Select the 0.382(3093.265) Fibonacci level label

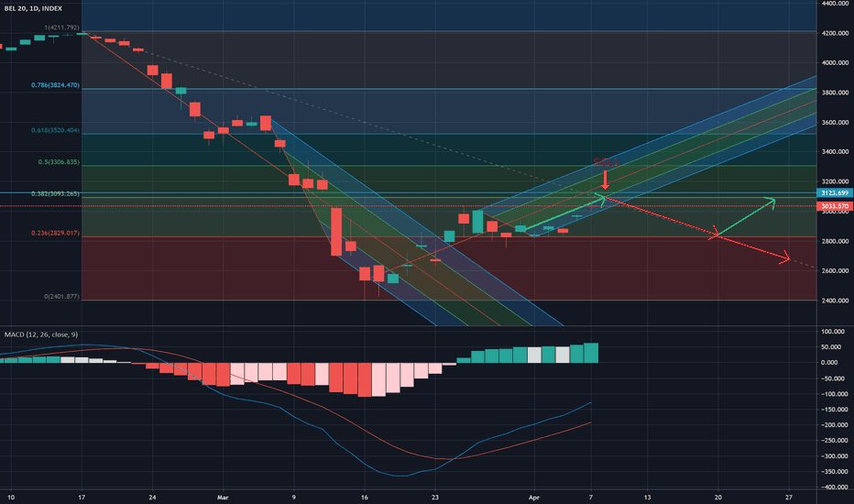point(55,193)
